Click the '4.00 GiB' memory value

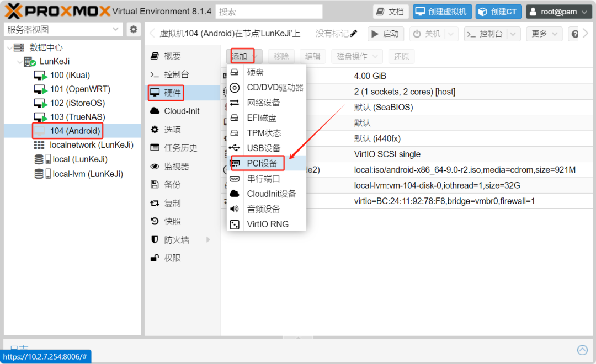tap(370, 76)
